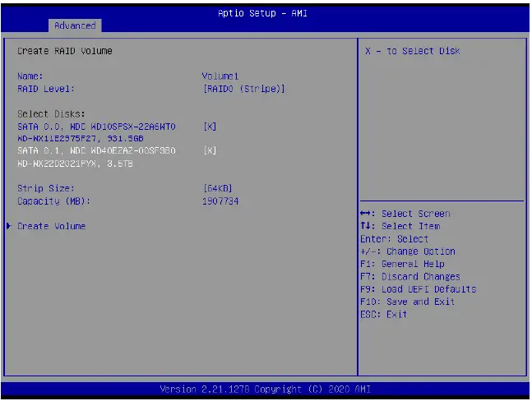Click the F7: Discard Changes hint

click(x=410, y=277)
